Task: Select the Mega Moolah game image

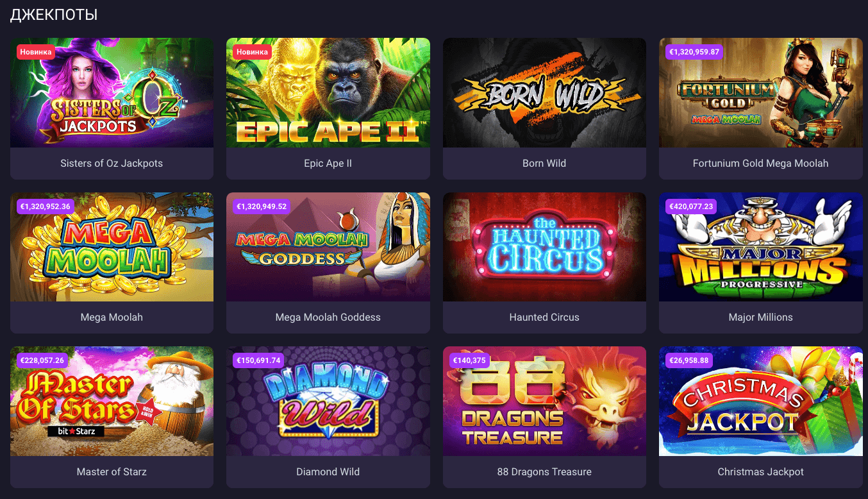Action: [x=112, y=247]
